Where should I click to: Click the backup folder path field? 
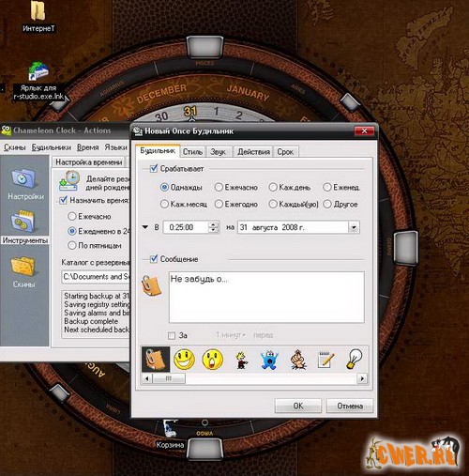click(x=96, y=277)
